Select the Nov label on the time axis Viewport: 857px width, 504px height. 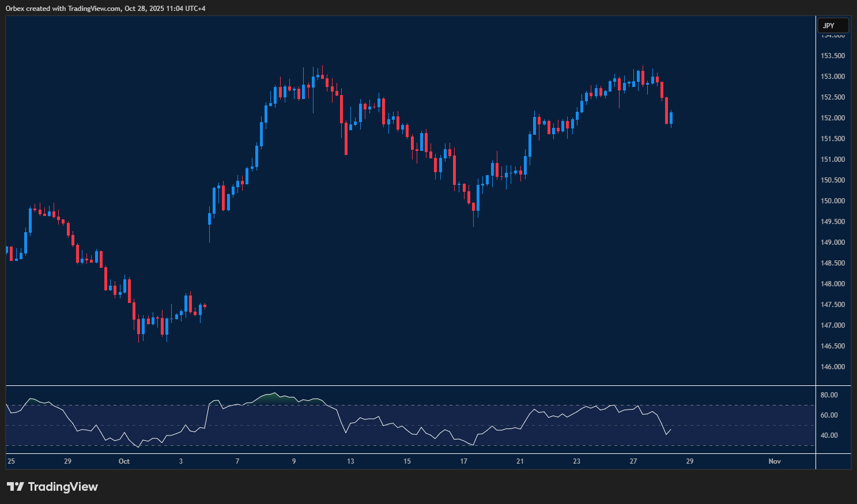tap(774, 461)
